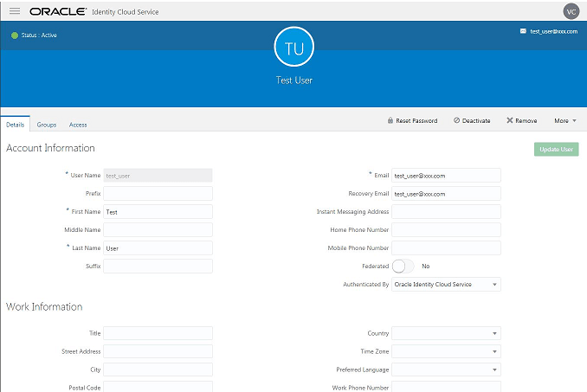
Task: Click the Home Phone Number field
Action: (x=446, y=229)
